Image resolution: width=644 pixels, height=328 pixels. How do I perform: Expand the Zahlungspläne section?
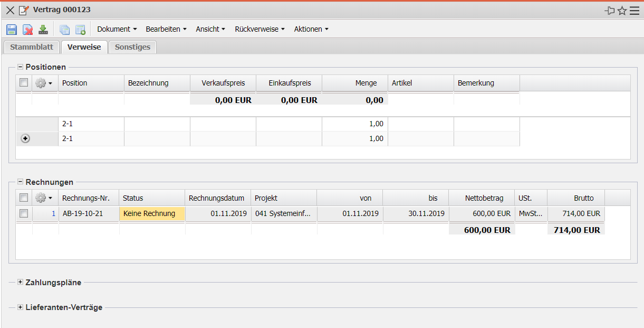20,282
